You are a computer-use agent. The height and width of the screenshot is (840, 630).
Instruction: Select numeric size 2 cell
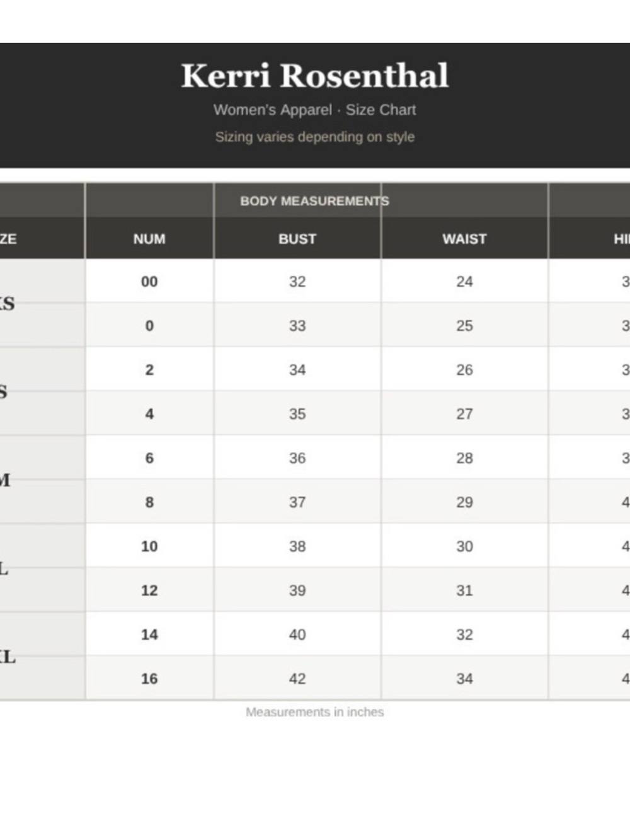pyautogui.click(x=149, y=370)
